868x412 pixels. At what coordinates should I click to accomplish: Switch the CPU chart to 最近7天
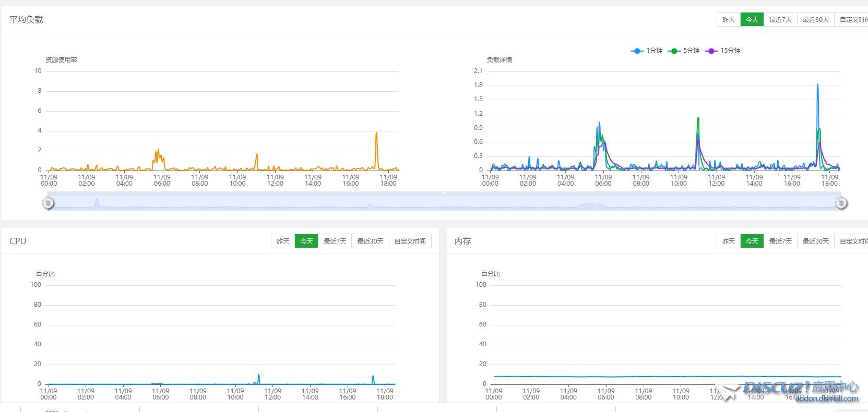pyautogui.click(x=335, y=241)
